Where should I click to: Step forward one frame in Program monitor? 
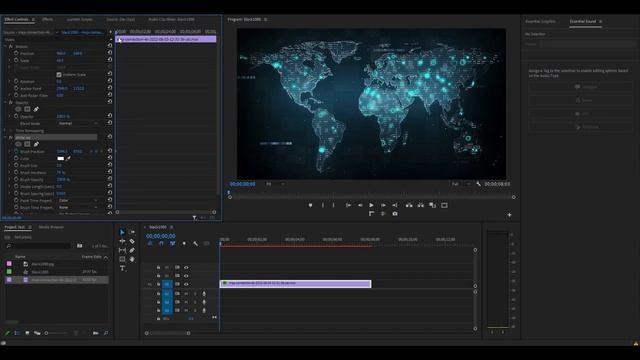pos(383,205)
